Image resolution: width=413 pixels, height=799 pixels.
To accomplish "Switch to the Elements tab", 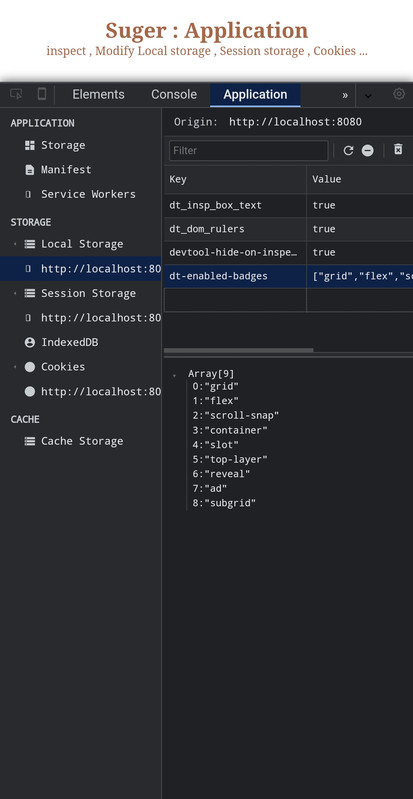I will [98, 95].
